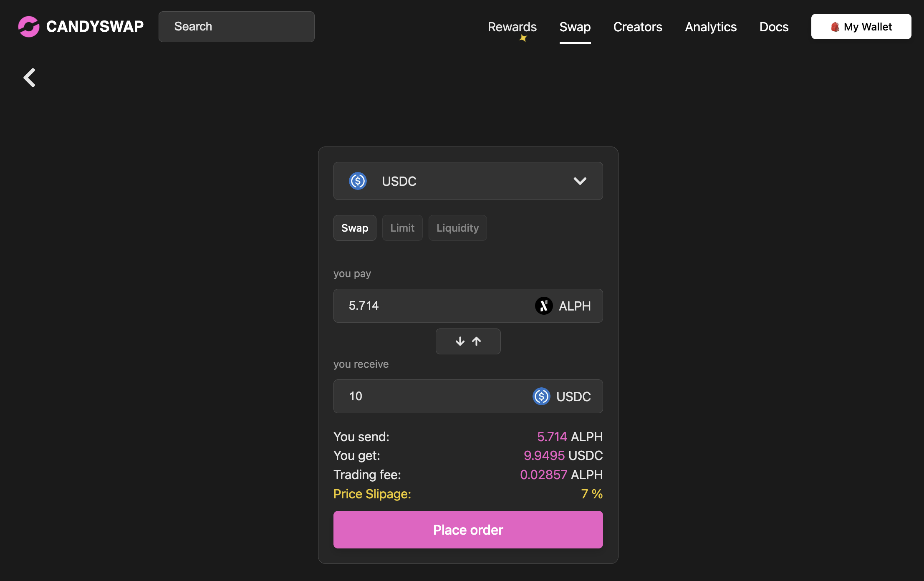
Task: Switch to Limit order mode
Action: tap(402, 228)
